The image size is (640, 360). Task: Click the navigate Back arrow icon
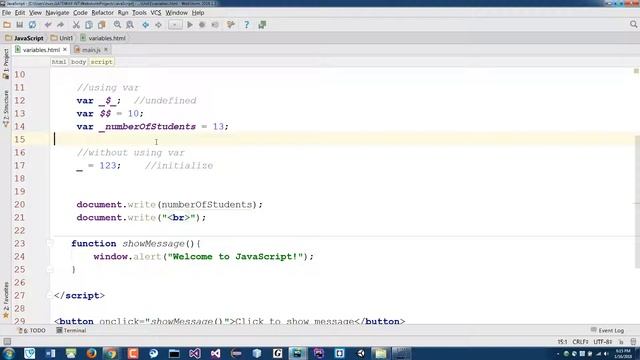145,25
